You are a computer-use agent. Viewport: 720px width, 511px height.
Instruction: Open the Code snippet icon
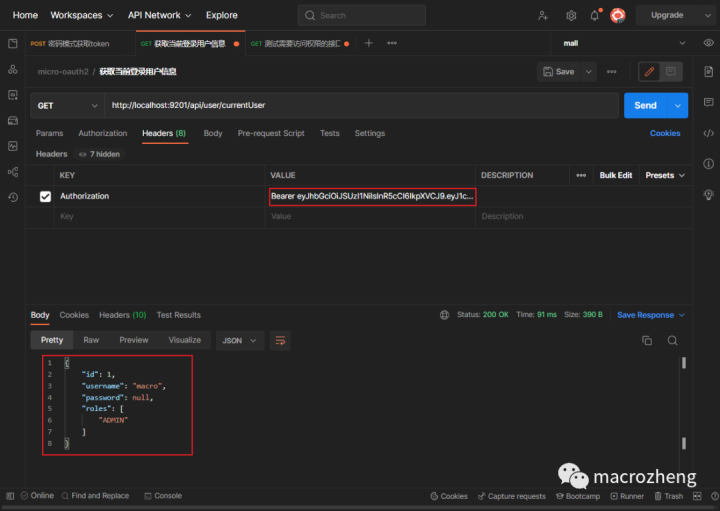coord(709,133)
